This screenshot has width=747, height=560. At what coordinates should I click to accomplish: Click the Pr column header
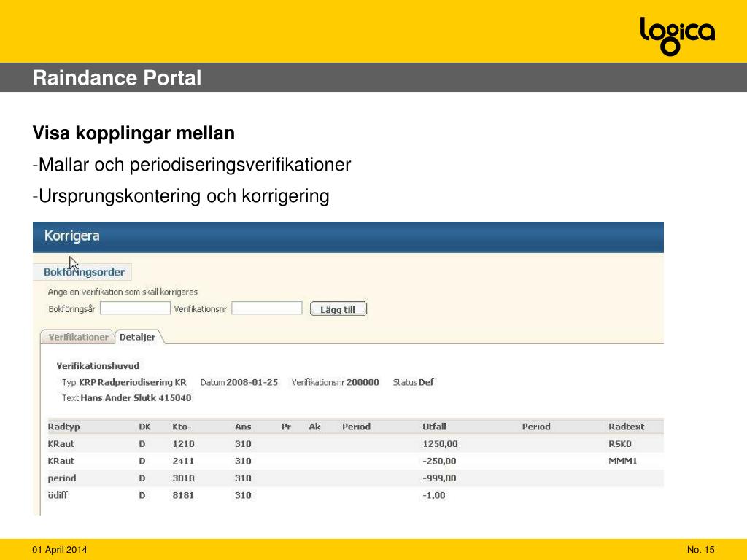pos(286,427)
